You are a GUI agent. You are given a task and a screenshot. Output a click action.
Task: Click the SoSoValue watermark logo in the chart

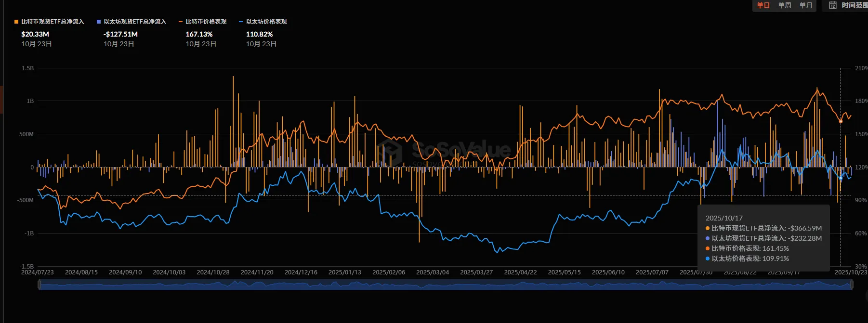click(x=389, y=151)
